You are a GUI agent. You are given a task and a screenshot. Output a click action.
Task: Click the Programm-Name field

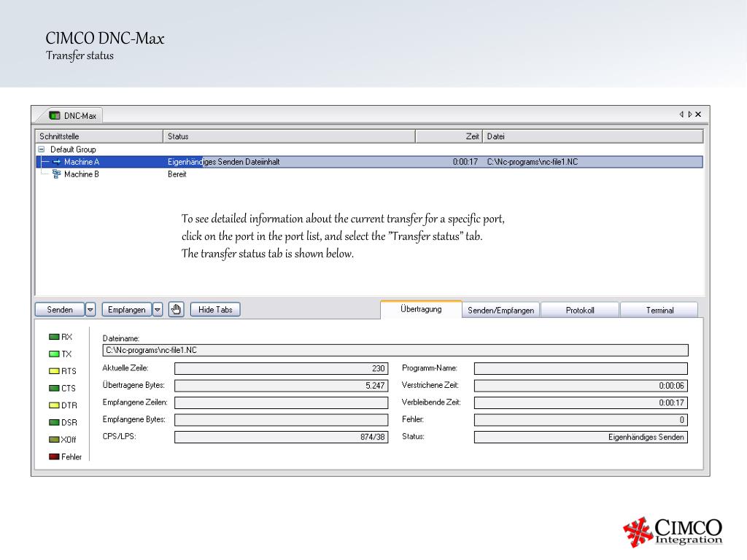[x=581, y=368]
